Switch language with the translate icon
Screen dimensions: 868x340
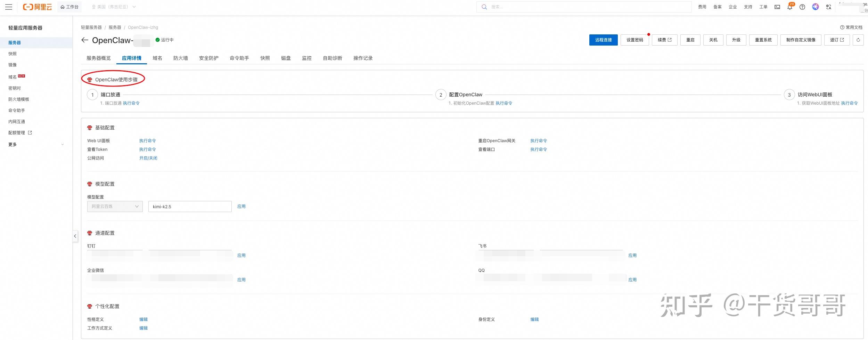pyautogui.click(x=829, y=7)
